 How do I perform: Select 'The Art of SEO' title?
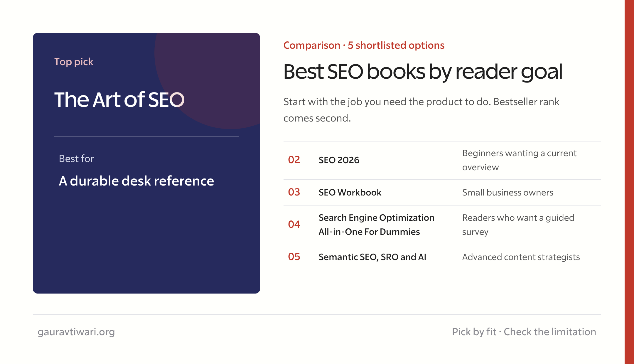click(x=119, y=100)
